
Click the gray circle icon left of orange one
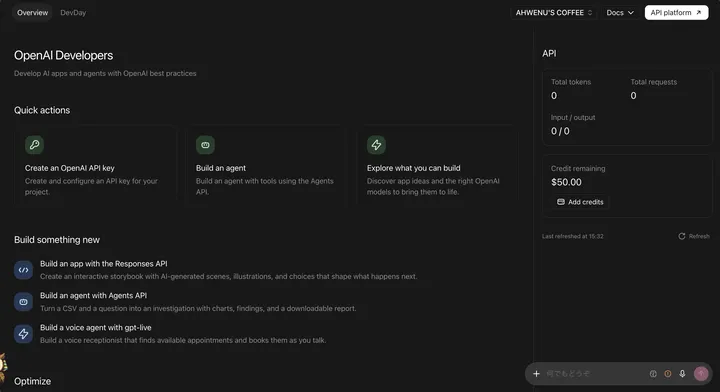653,374
